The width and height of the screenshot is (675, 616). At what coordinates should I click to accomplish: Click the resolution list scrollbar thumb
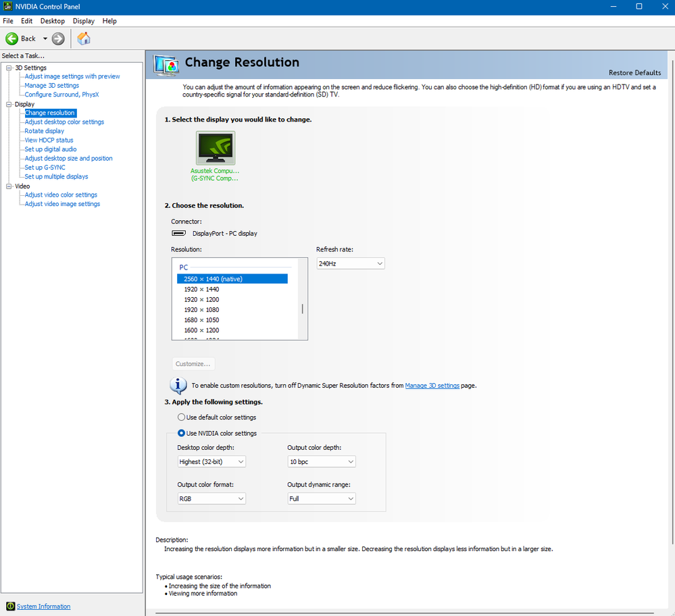point(302,309)
